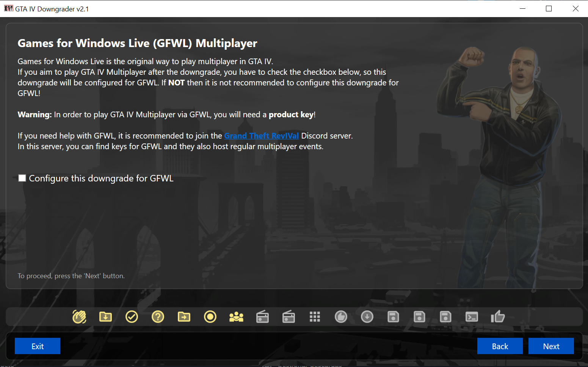Select the console terminal step icon

click(x=472, y=317)
